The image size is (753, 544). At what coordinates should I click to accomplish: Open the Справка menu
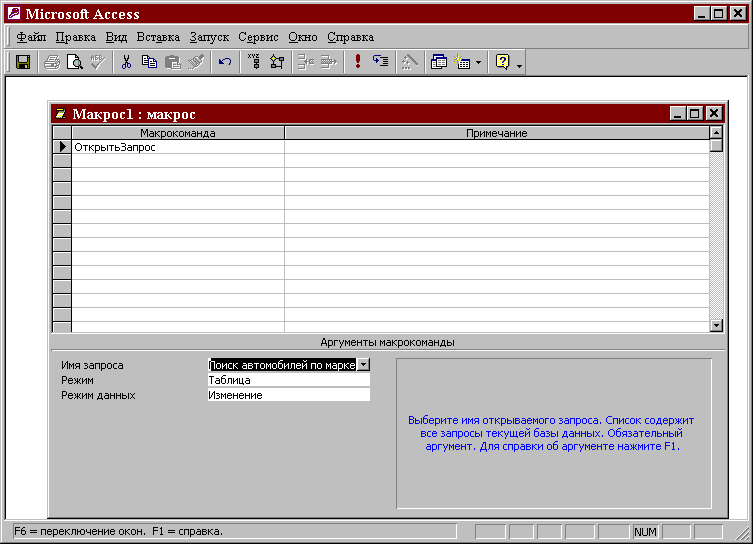[351, 37]
